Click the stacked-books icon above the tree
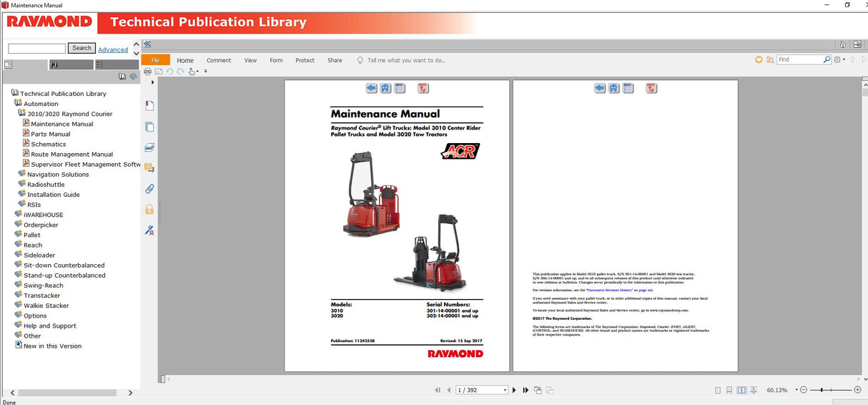 [x=133, y=76]
